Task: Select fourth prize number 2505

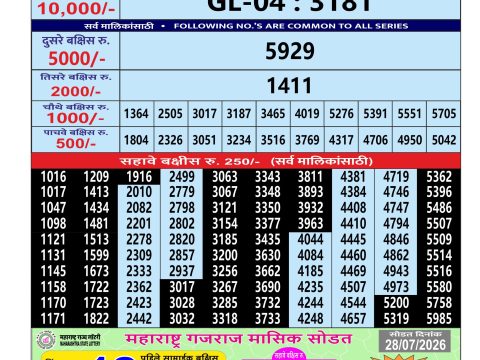Action: (170, 114)
